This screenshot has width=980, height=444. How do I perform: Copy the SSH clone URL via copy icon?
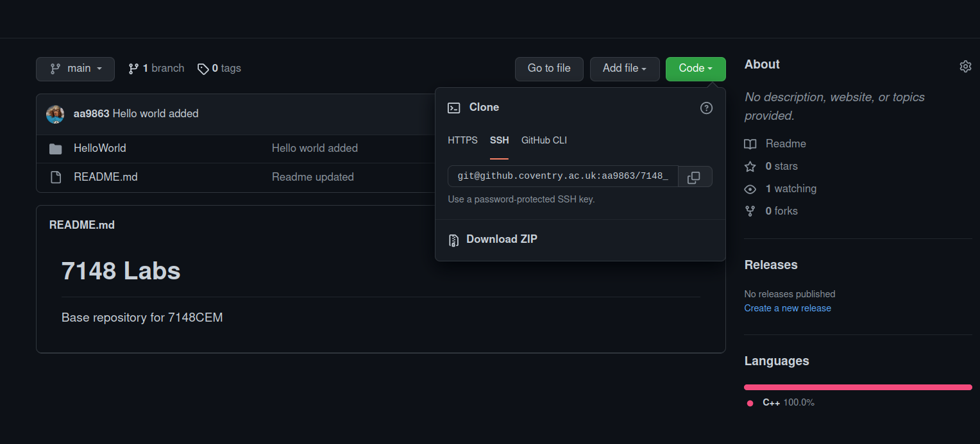695,176
